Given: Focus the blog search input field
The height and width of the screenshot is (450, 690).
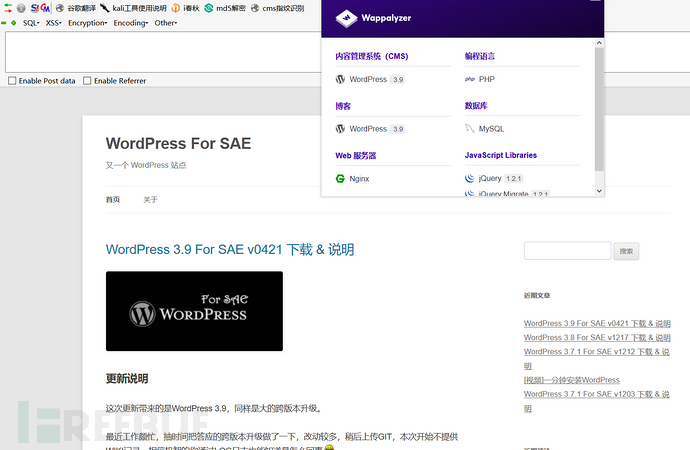Looking at the screenshot, I should click(x=567, y=251).
